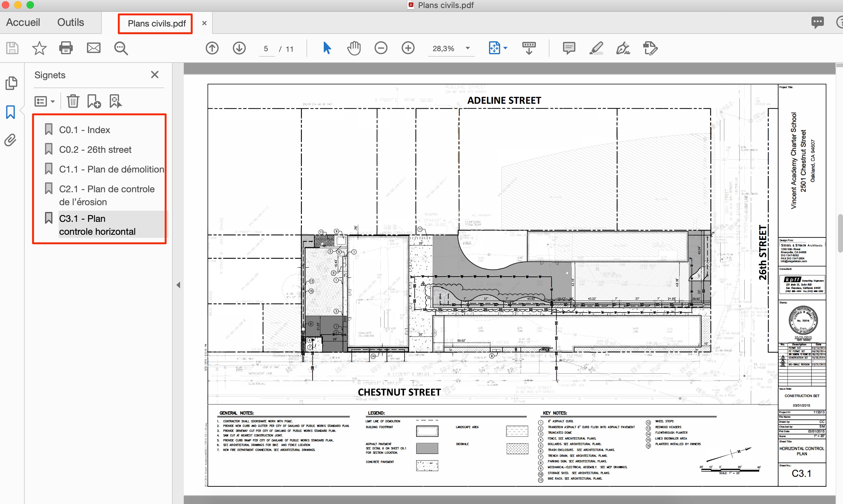Open the search text magnifier tool
The height and width of the screenshot is (504, 843).
point(121,48)
